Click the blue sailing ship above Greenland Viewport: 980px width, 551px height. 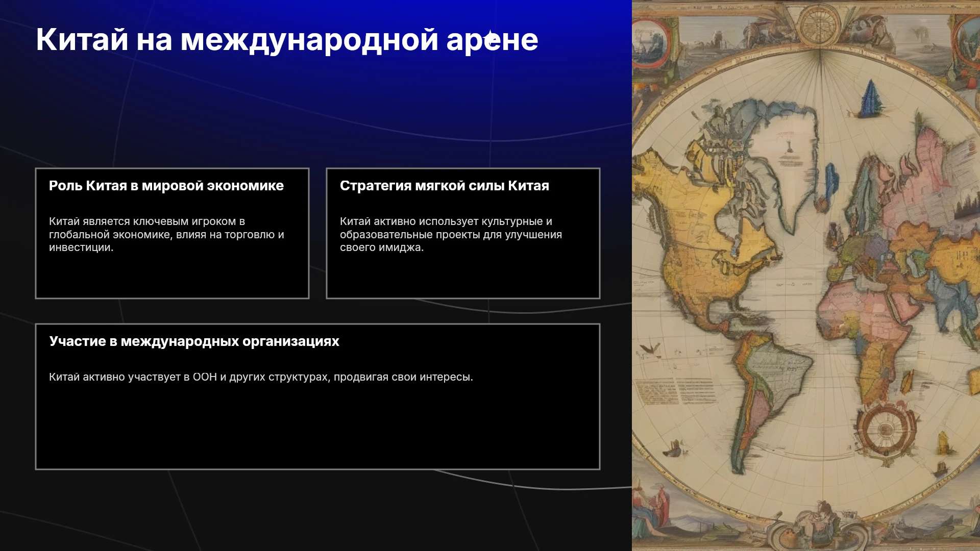coord(872,98)
